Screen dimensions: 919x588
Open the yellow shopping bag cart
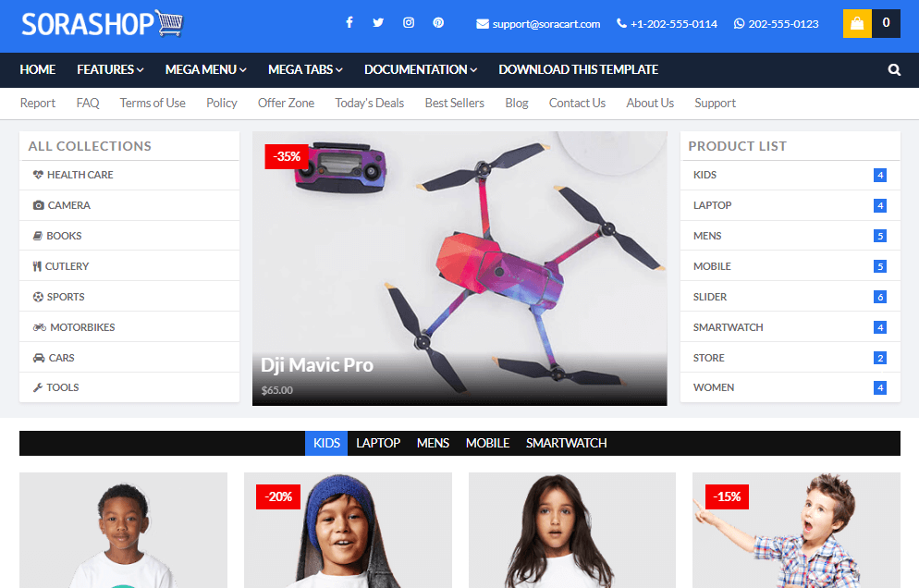point(857,23)
